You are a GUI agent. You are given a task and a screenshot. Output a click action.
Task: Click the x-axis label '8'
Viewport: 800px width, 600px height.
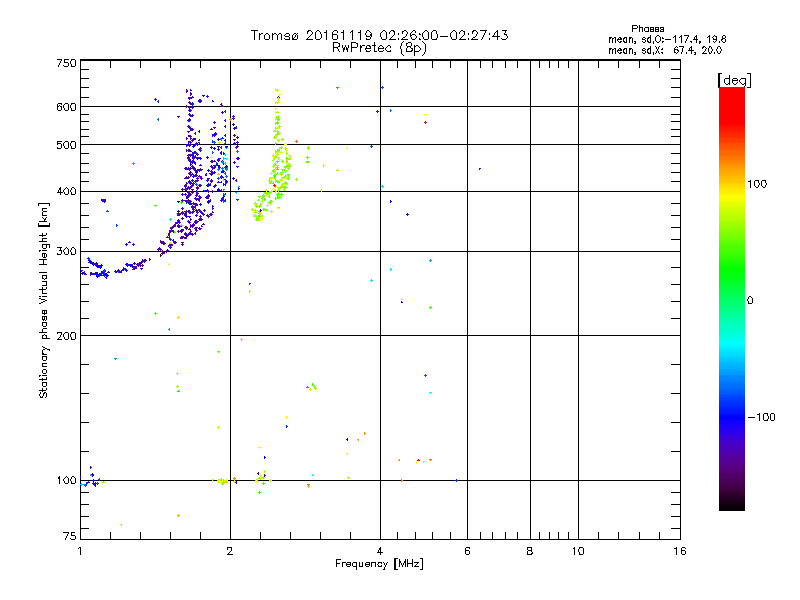point(530,551)
